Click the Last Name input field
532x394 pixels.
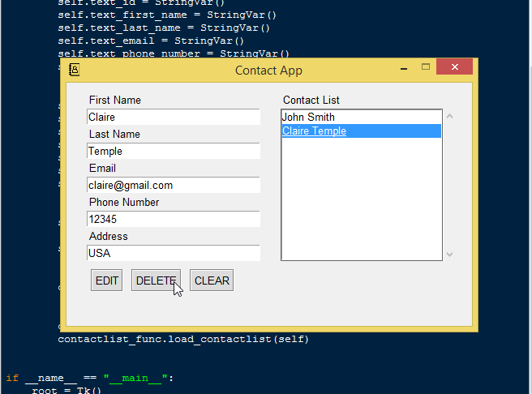(173, 152)
